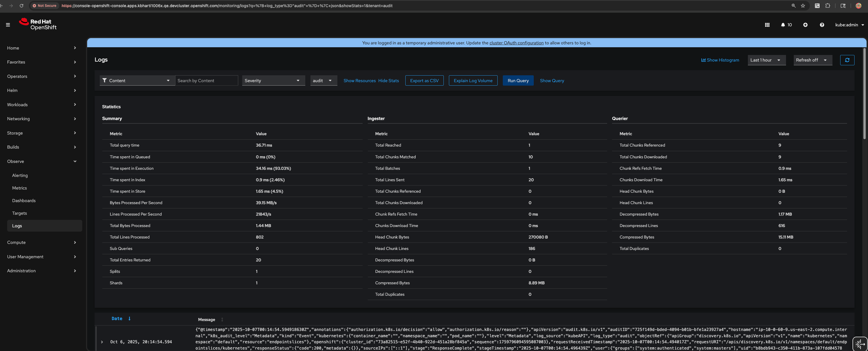The height and width of the screenshot is (351, 868).
Task: Toggle Show Histogram
Action: tap(720, 60)
